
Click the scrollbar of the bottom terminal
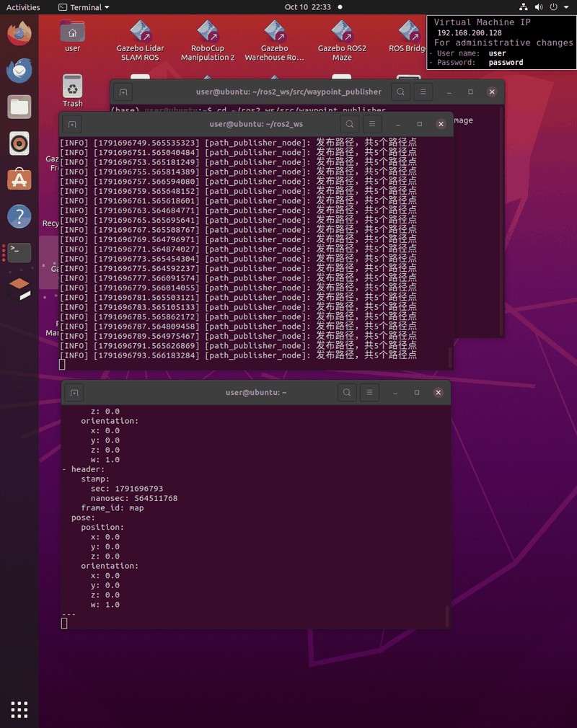click(x=447, y=616)
